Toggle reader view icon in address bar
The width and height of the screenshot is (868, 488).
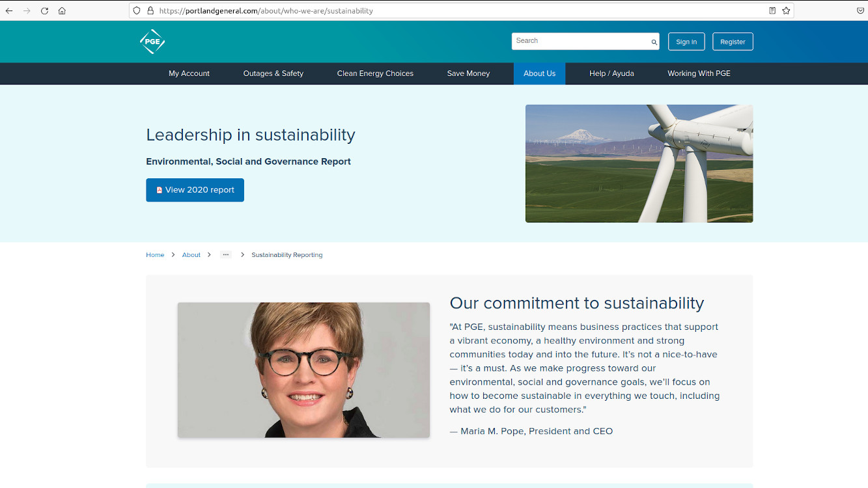pyautogui.click(x=772, y=10)
